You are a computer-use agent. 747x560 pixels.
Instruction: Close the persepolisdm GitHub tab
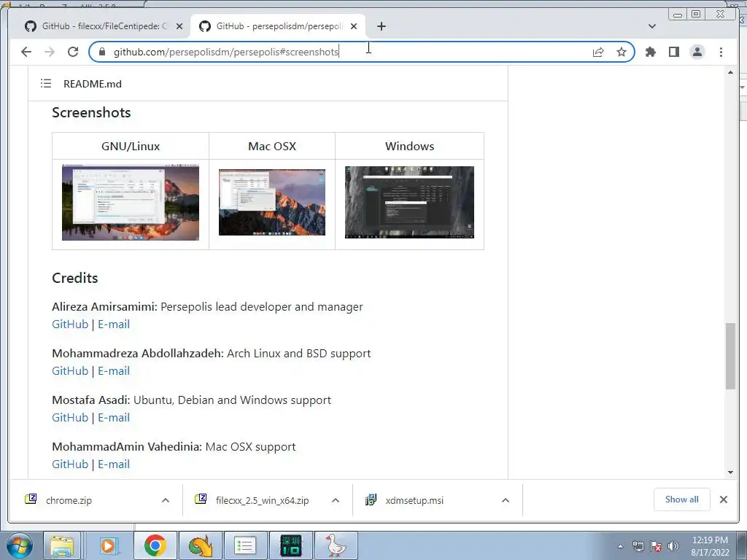[x=354, y=26]
